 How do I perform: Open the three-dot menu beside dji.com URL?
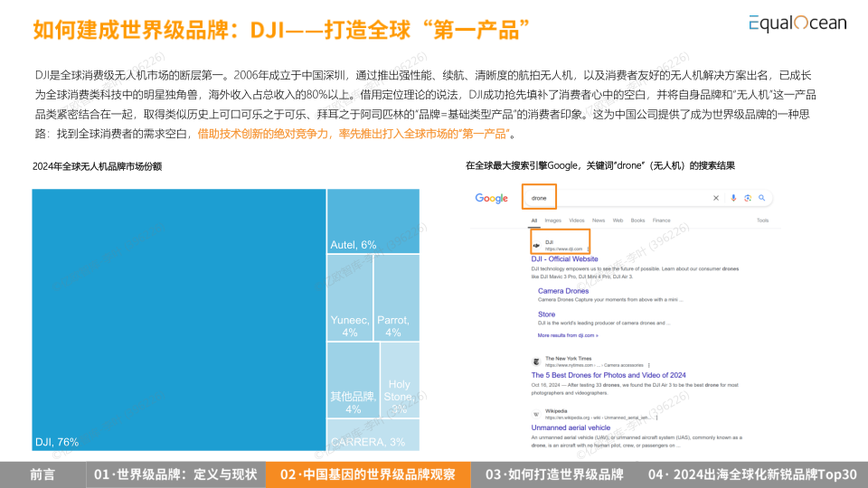[x=588, y=249]
